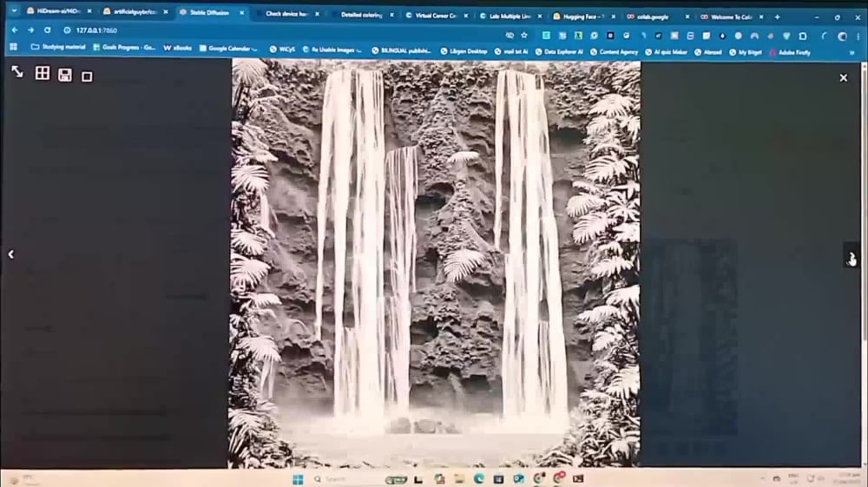Open the Detailed coloring tab

pos(361,15)
